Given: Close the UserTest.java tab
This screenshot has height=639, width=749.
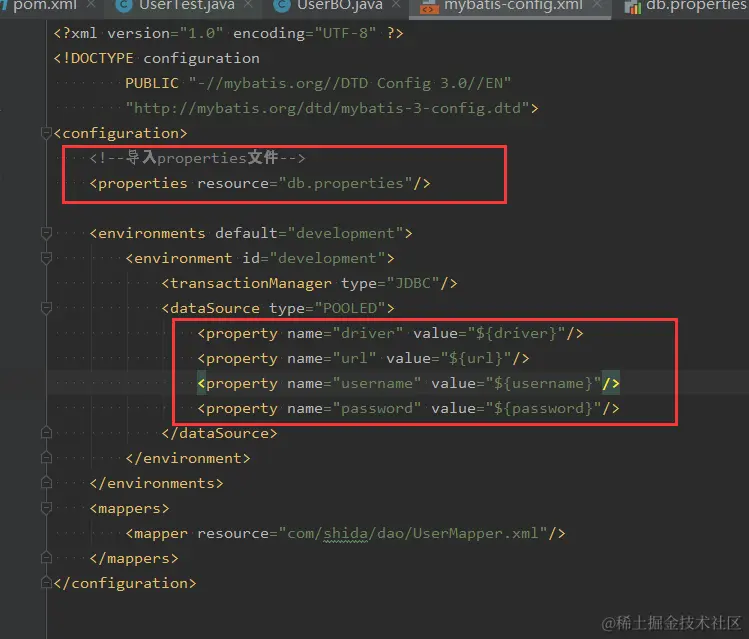Looking at the screenshot, I should pos(248,5).
